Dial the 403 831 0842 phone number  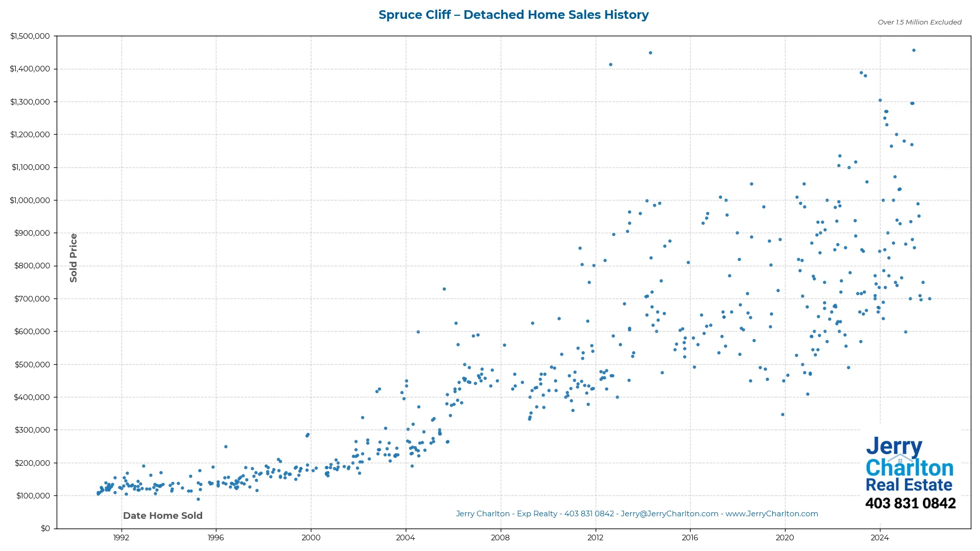pyautogui.click(x=911, y=503)
